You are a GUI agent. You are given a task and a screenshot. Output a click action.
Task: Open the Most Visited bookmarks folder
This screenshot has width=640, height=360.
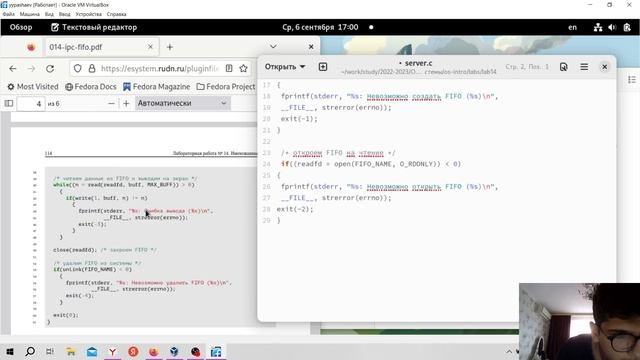33,87
